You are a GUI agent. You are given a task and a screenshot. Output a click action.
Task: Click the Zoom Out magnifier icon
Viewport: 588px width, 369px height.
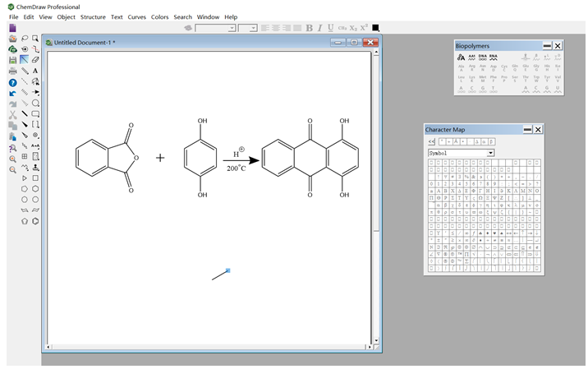(x=13, y=169)
